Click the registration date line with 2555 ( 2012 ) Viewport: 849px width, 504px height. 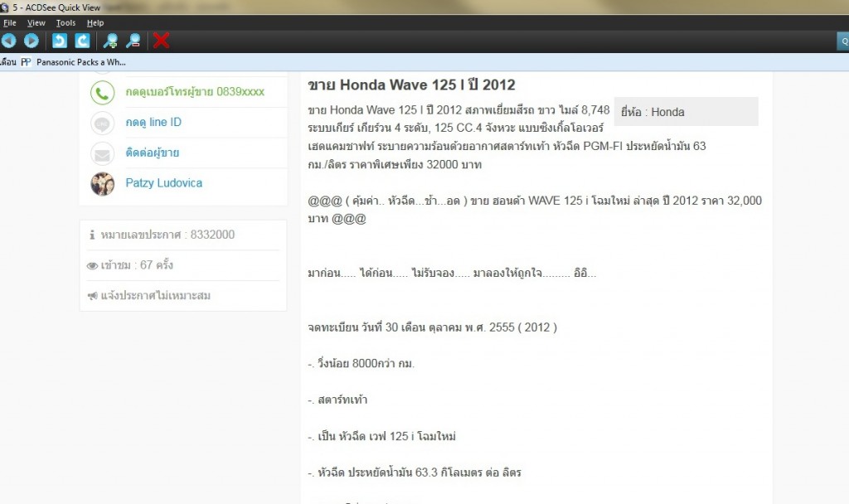click(x=432, y=327)
